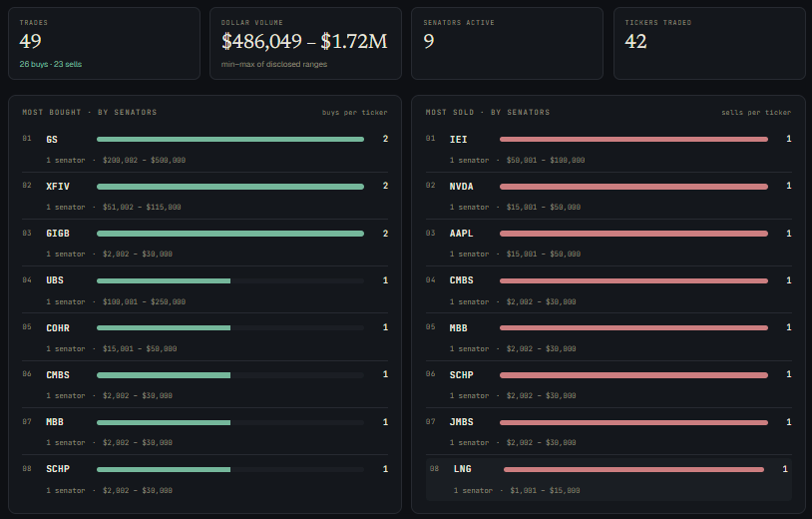Click the green buys bar for GS
Screen dimensions: 812x519
(x=230, y=140)
